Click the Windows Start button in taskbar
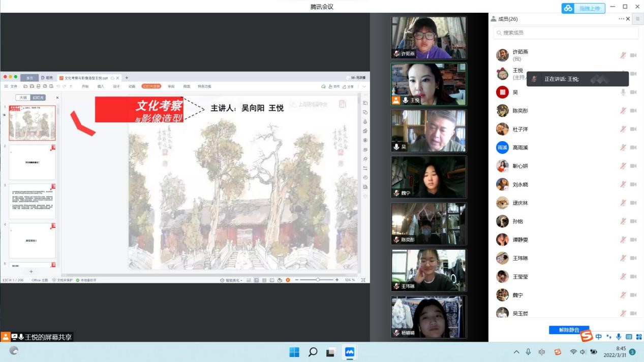 (294, 352)
